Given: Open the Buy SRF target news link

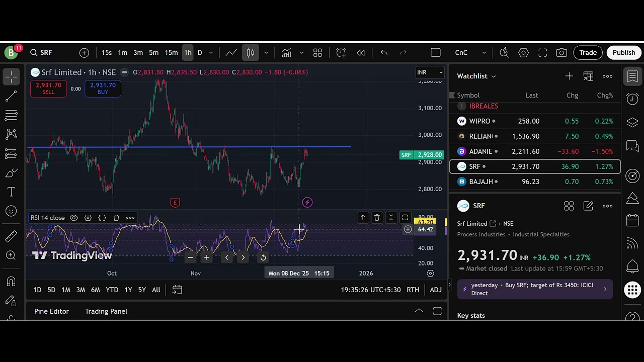Looking at the screenshot, I should [535, 289].
